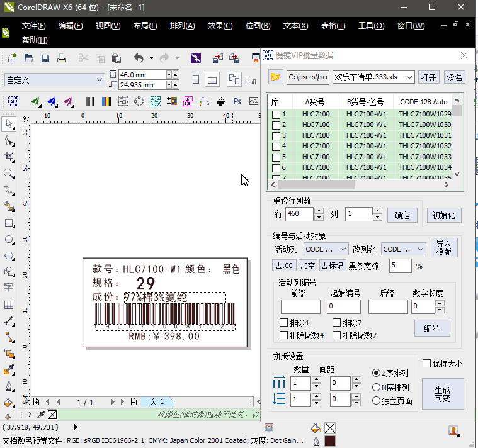The height and width of the screenshot is (448, 478).
Task: Open the 效果(C) menu
Action: (x=220, y=26)
